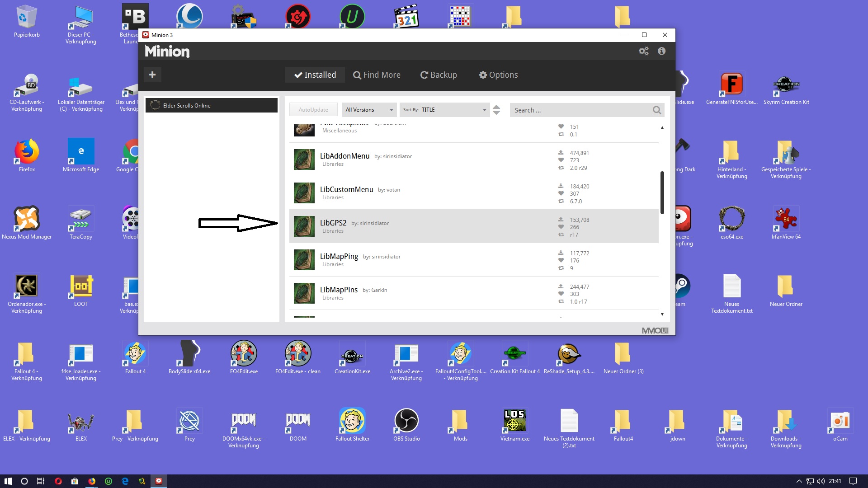Click the LibAddonMenu mod book icon

[x=304, y=160]
